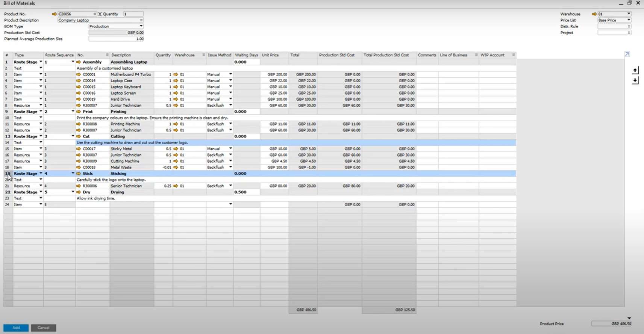Screen dimensions: 644x334
Task: Open link arrow for Stick route stage
Action: pos(79,174)
